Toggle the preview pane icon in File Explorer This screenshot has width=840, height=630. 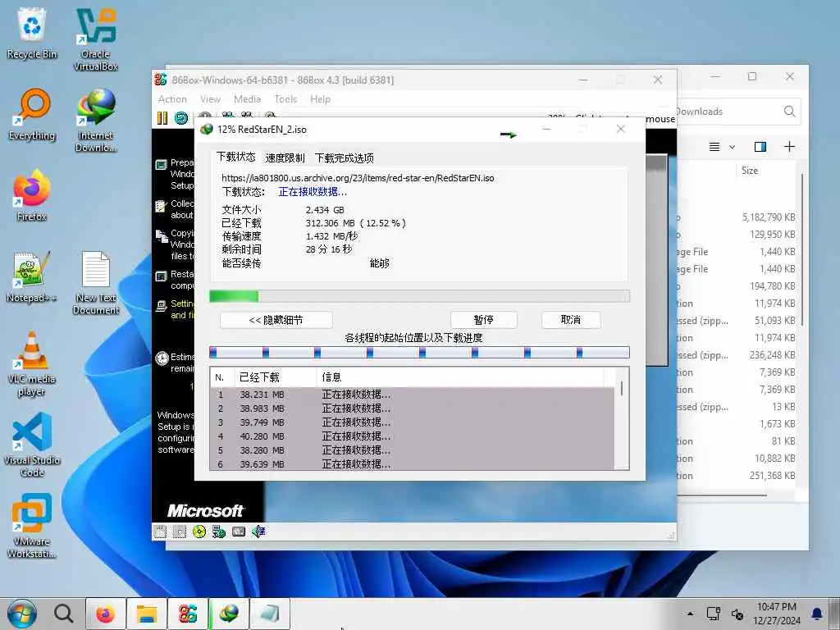pos(760,147)
